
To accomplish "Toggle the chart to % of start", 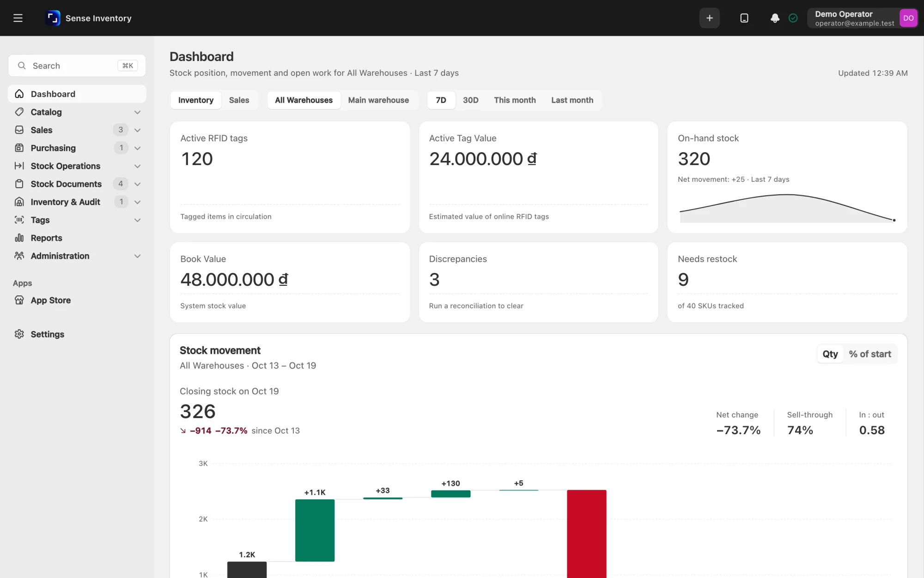I will point(870,354).
